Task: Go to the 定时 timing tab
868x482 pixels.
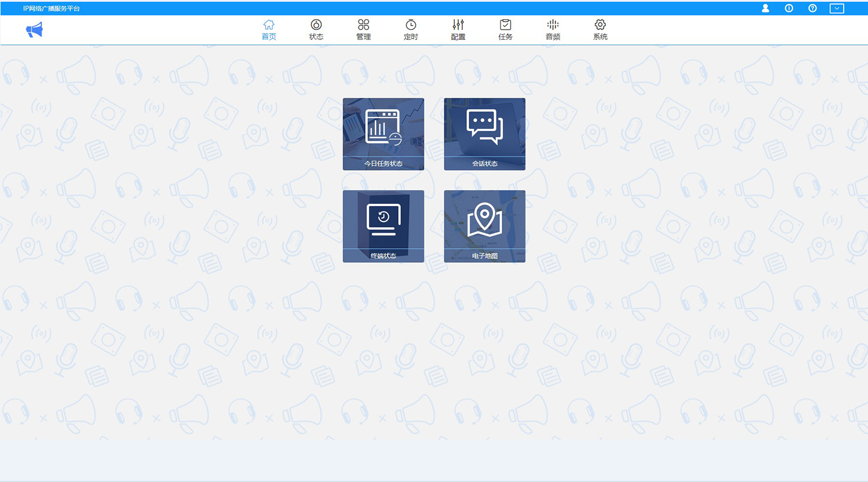Action: coord(411,30)
